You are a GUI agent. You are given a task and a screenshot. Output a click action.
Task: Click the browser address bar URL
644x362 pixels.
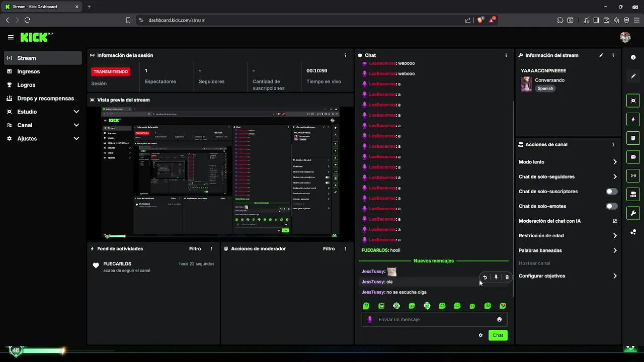click(x=177, y=20)
